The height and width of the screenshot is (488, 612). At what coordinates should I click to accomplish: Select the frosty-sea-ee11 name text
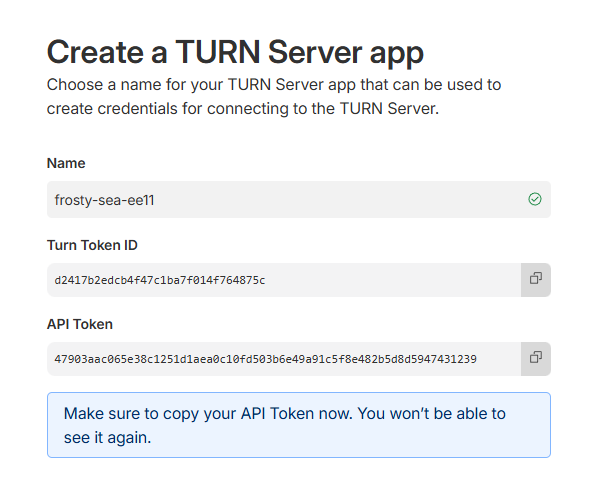[104, 200]
